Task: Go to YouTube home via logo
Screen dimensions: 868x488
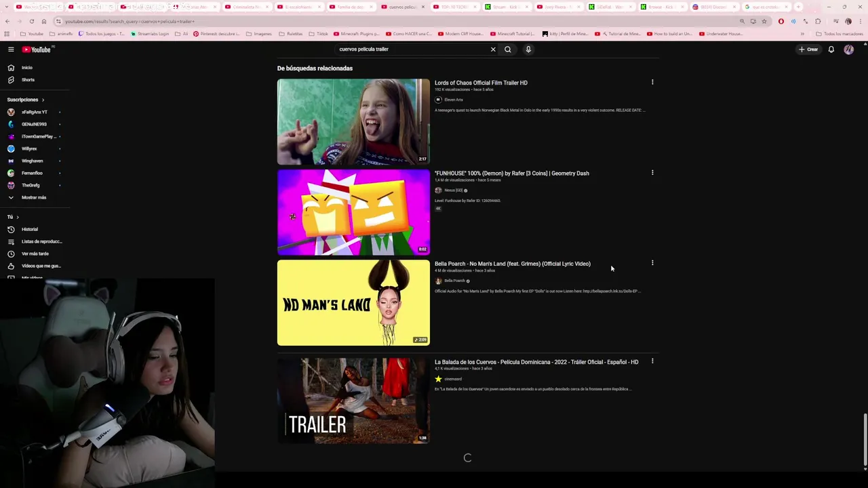Action: point(37,49)
